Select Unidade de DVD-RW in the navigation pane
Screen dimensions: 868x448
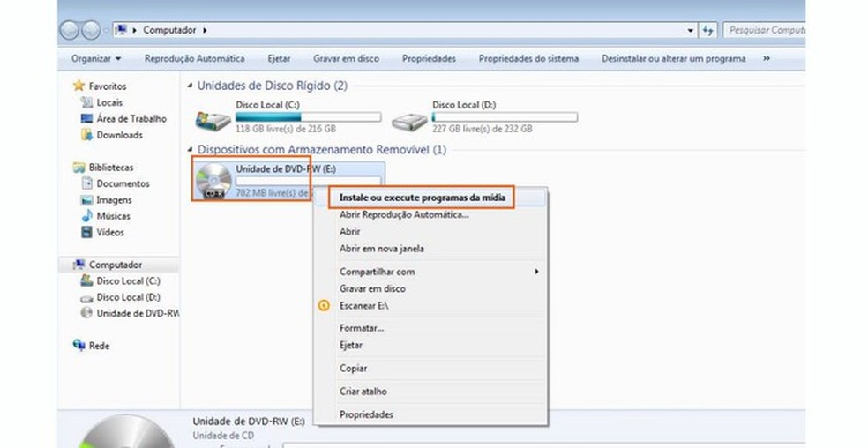click(138, 313)
